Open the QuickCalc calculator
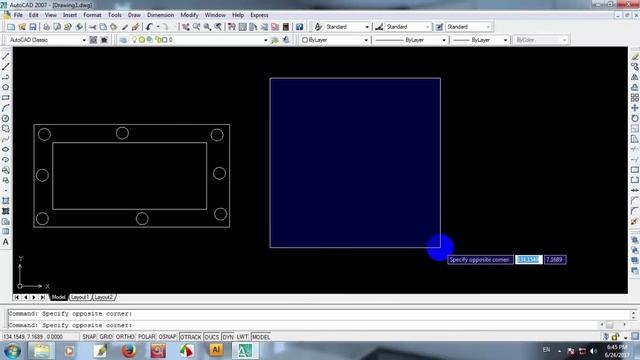 (286, 27)
